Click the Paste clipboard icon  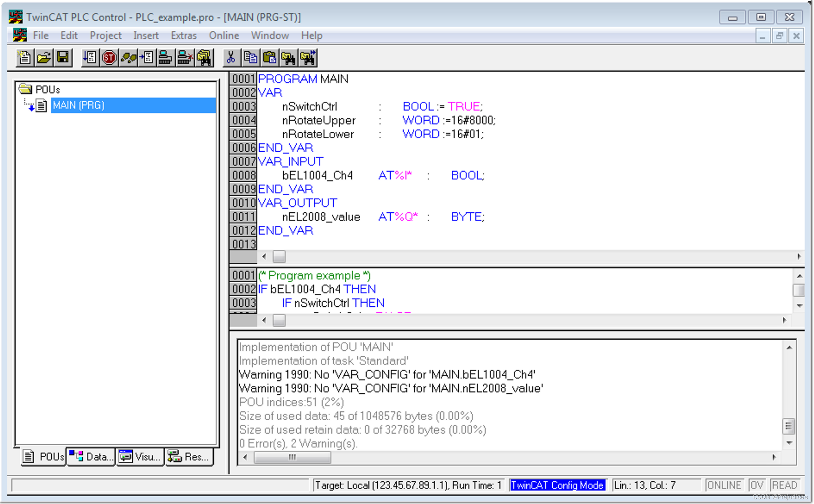pos(269,58)
